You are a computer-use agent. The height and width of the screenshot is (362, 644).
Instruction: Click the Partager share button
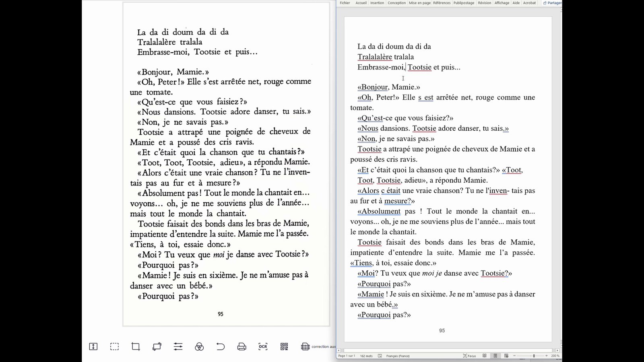(552, 3)
